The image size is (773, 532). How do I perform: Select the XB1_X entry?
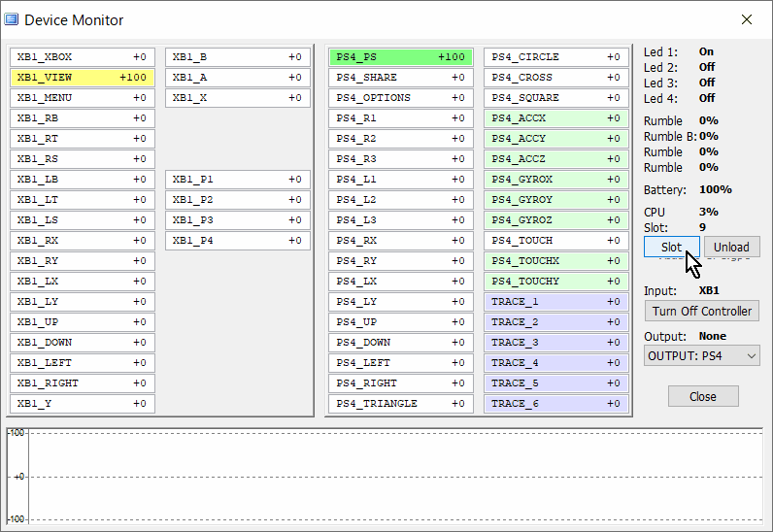pyautogui.click(x=238, y=98)
